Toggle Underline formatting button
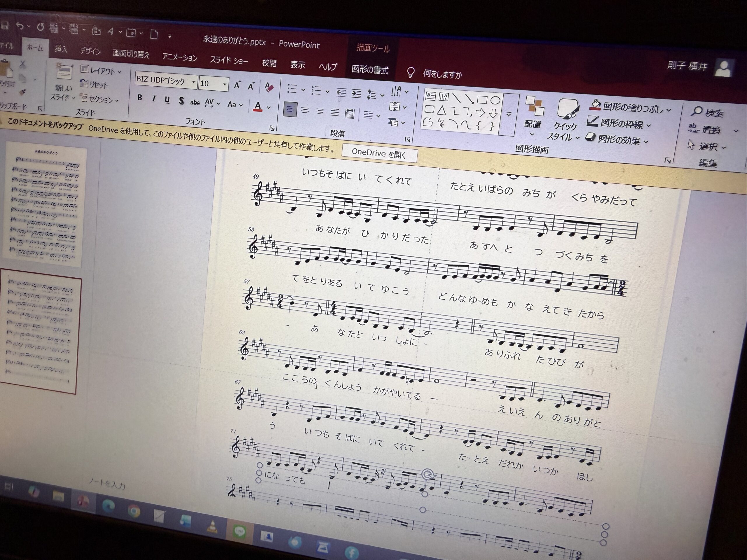747x560 pixels. coord(167,100)
